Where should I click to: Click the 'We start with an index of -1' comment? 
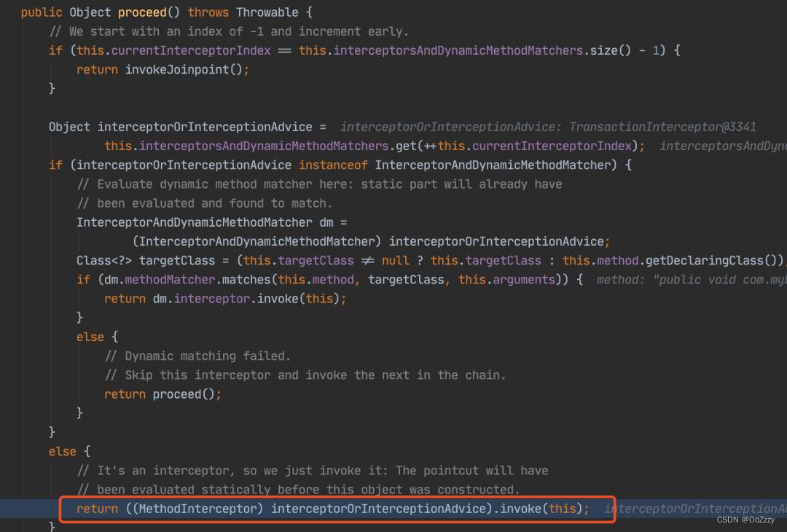click(x=229, y=31)
